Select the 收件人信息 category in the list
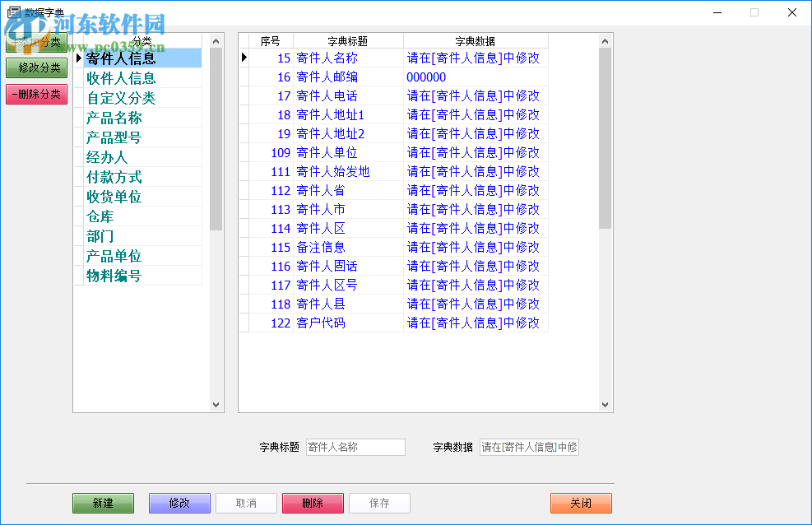Screen dimensions: 812x525 [122, 79]
